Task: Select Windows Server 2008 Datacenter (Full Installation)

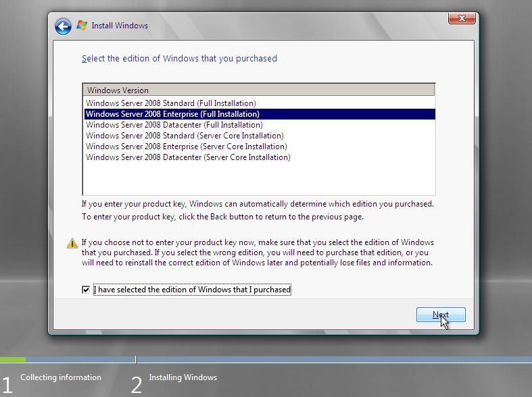Action: (x=260, y=125)
